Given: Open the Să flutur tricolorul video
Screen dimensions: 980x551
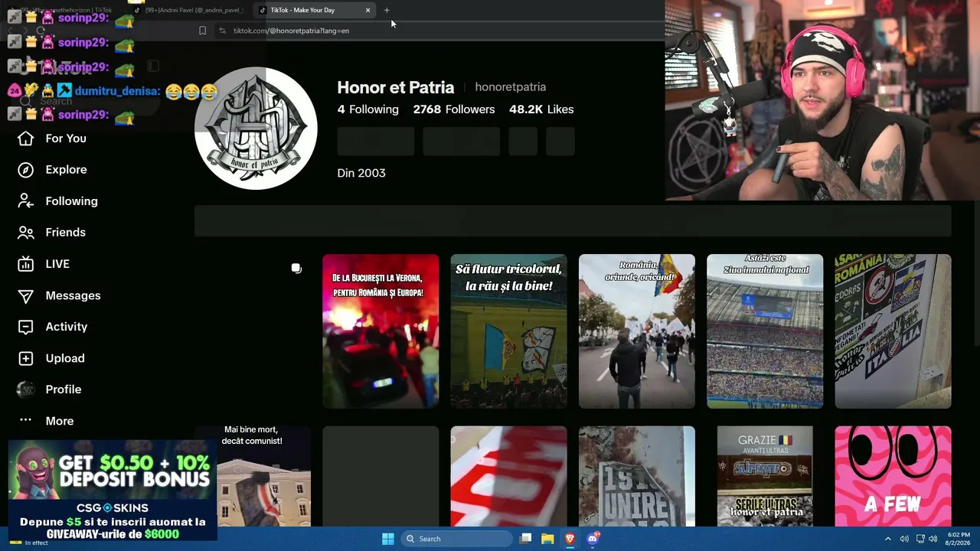Looking at the screenshot, I should click(x=509, y=331).
